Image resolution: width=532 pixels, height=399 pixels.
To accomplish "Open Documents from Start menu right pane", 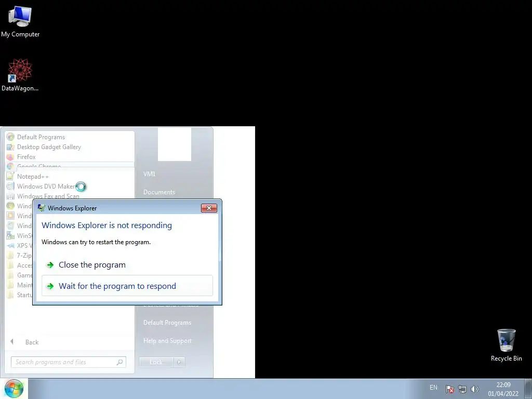I will coord(159,192).
